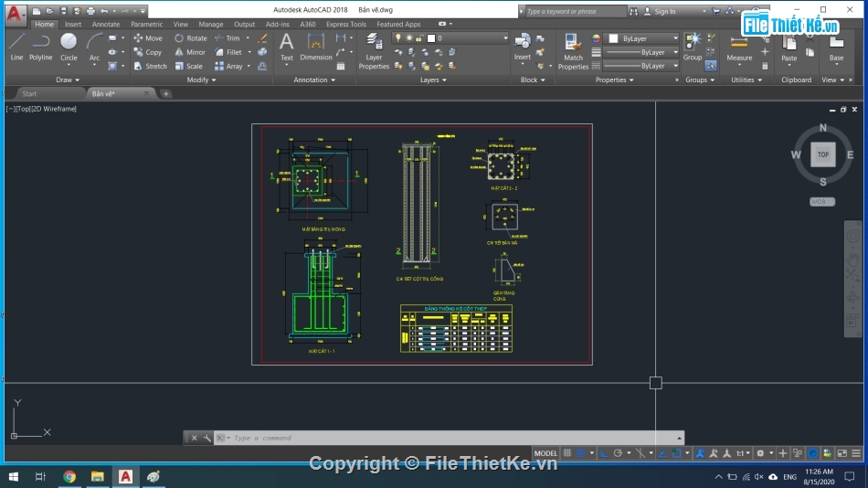Open the Text annotation tool
The image size is (868, 488).
[286, 48]
